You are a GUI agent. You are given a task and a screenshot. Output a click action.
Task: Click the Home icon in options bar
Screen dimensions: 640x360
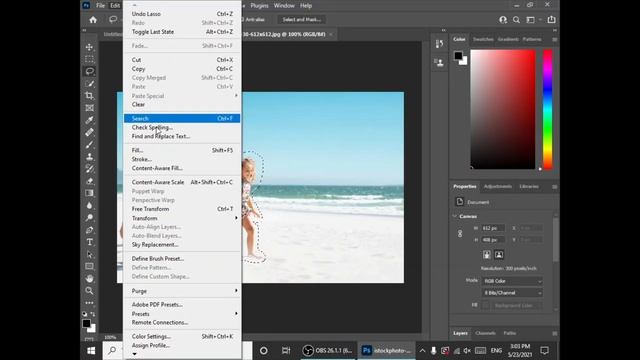93,20
